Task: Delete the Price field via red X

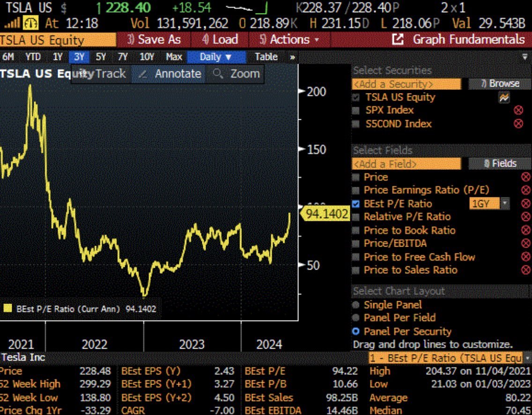Action: click(525, 177)
